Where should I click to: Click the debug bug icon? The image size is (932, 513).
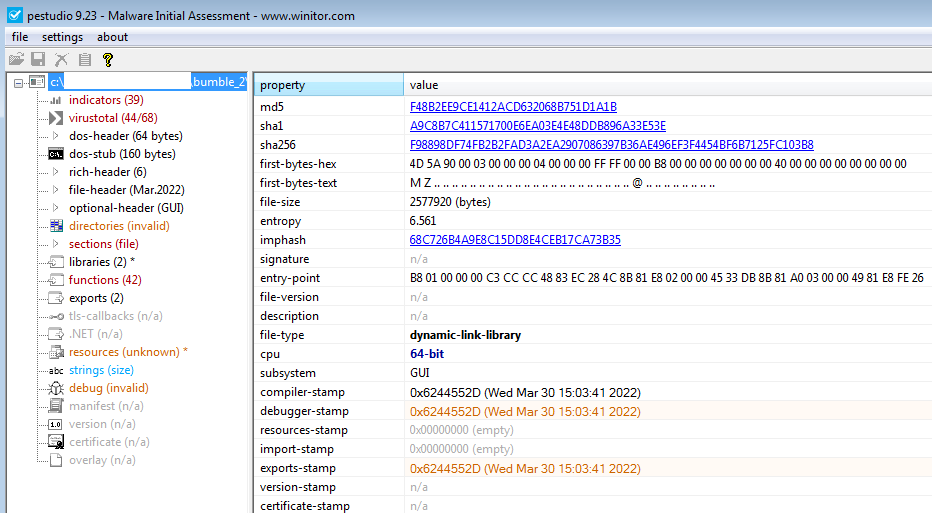(x=56, y=388)
